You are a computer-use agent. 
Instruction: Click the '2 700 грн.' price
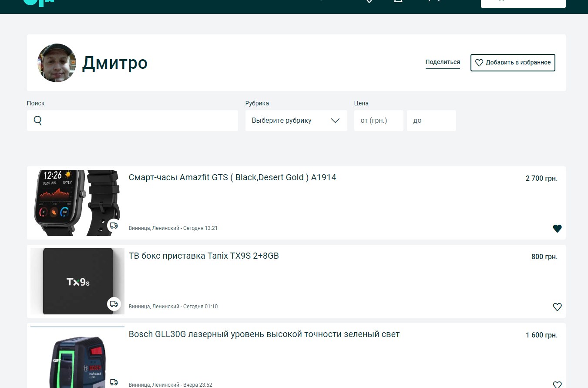[541, 178]
